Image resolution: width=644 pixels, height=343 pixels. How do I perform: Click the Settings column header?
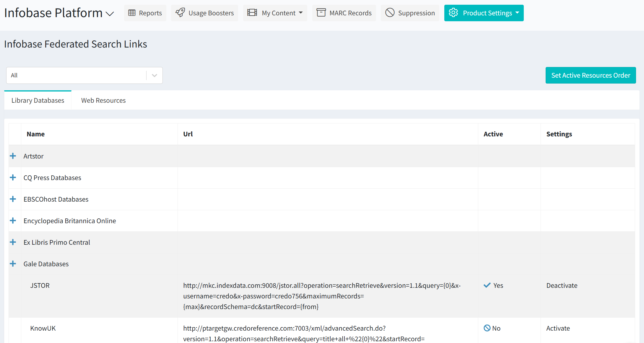[559, 134]
